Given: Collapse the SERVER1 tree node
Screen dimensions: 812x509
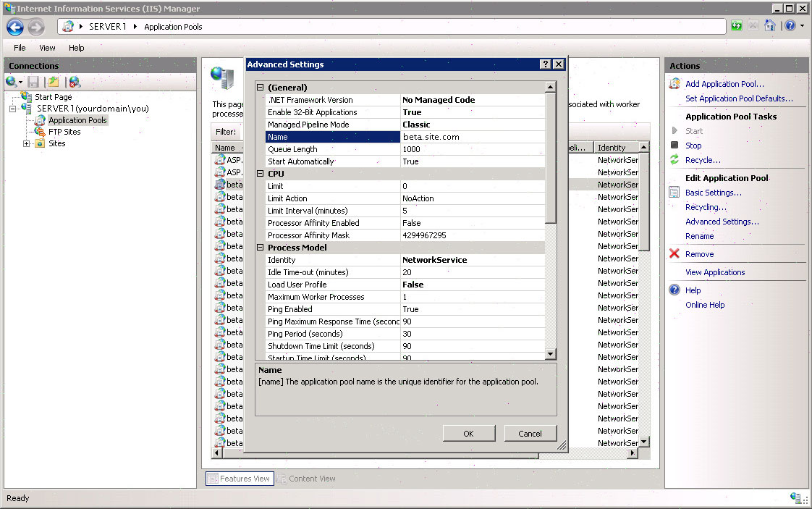Looking at the screenshot, I should coord(13,109).
